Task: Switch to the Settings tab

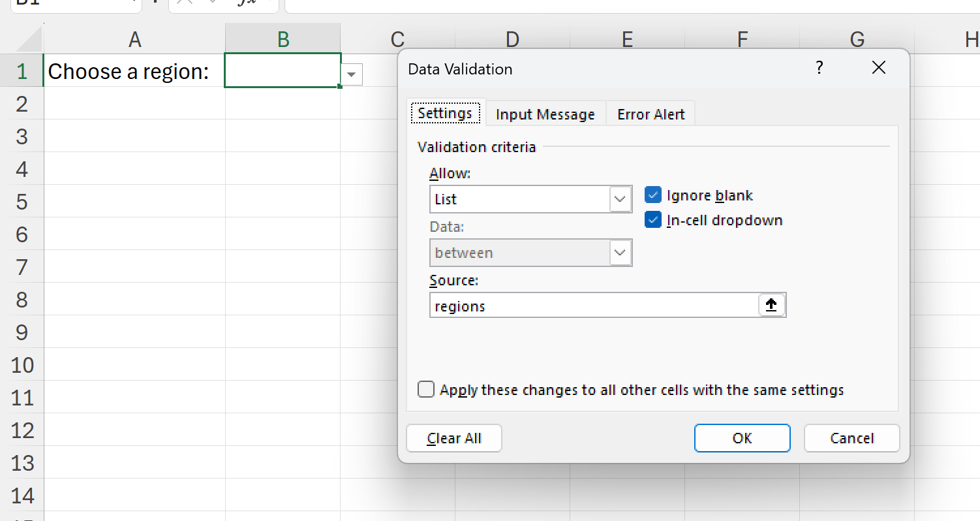Action: (445, 114)
